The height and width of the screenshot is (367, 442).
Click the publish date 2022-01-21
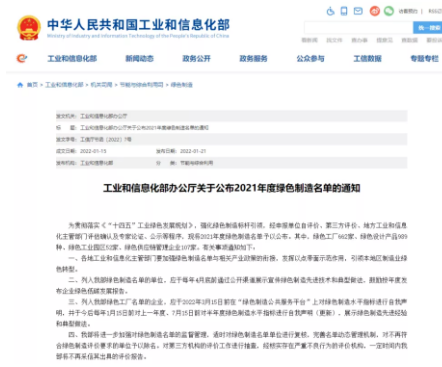[193, 151]
